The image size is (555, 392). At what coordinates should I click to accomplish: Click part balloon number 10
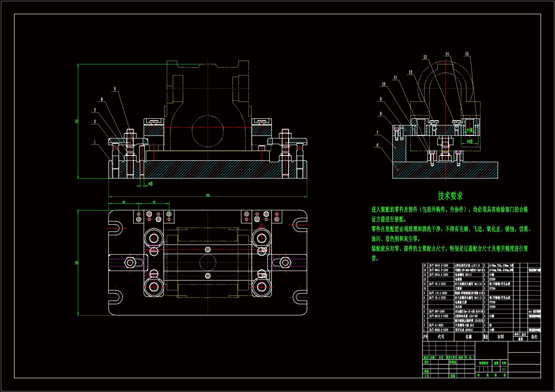pos(384,84)
